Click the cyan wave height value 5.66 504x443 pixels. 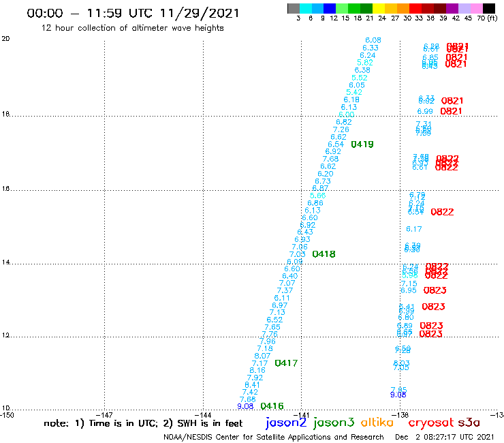click(318, 196)
